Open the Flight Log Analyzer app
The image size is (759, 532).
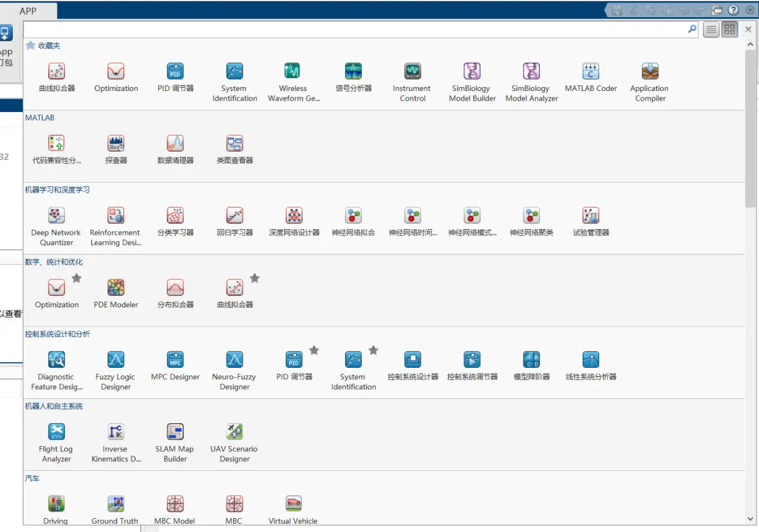57,442
